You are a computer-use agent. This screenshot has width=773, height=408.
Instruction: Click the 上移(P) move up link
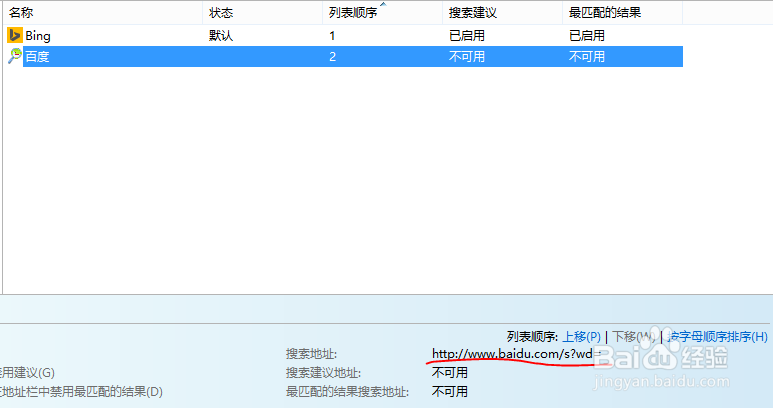[x=582, y=337]
